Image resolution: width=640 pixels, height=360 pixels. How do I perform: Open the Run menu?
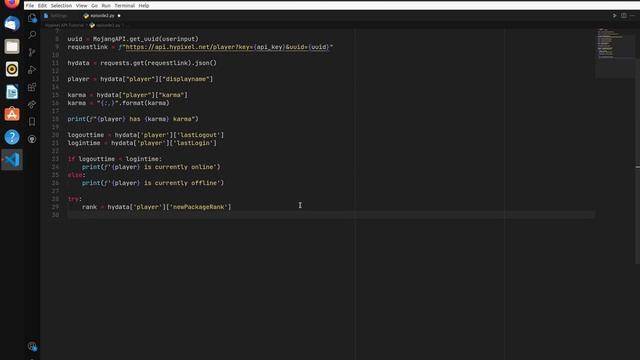click(x=106, y=6)
